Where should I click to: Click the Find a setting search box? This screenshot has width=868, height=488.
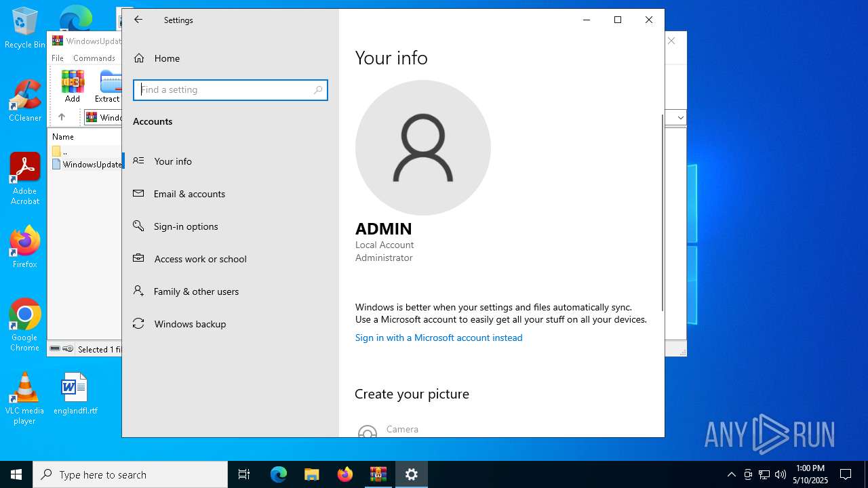tap(231, 90)
